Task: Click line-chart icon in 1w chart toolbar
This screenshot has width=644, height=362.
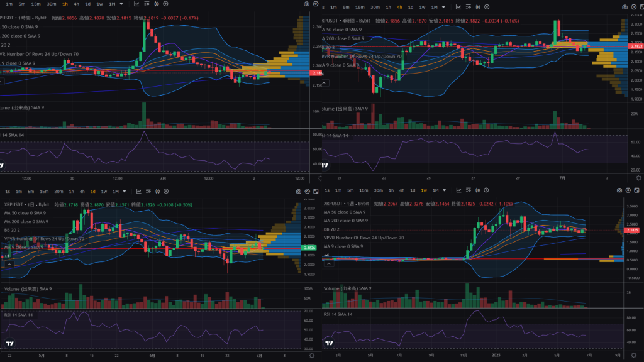Action: coord(458,190)
